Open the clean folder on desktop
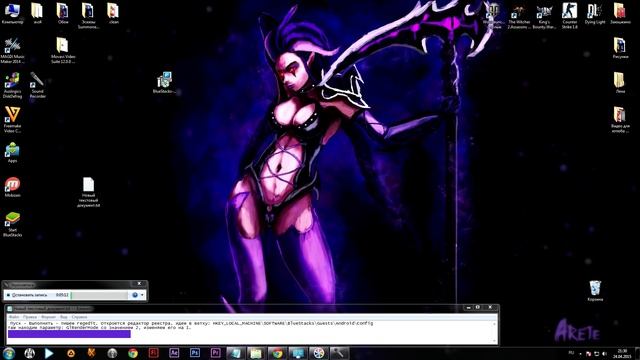 pos(113,13)
